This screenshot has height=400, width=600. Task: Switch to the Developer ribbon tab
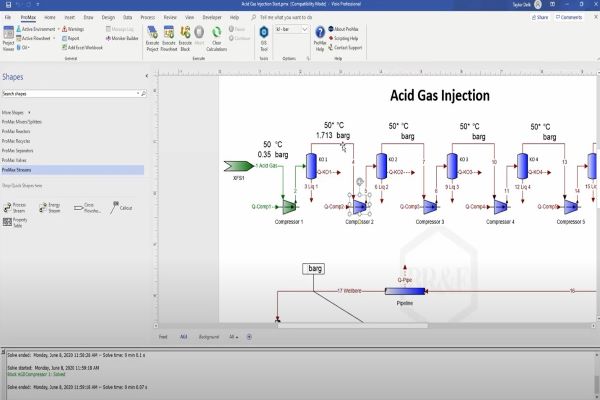click(x=212, y=17)
